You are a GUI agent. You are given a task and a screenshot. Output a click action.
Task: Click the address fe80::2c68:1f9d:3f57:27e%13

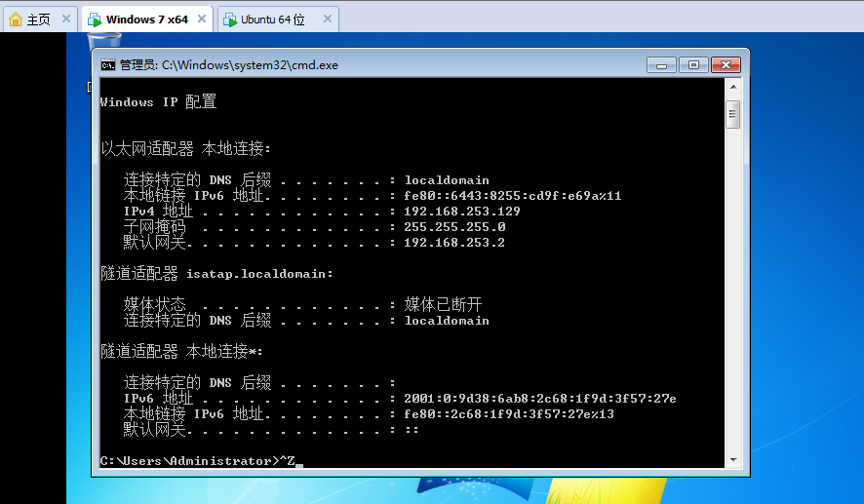tap(509, 413)
